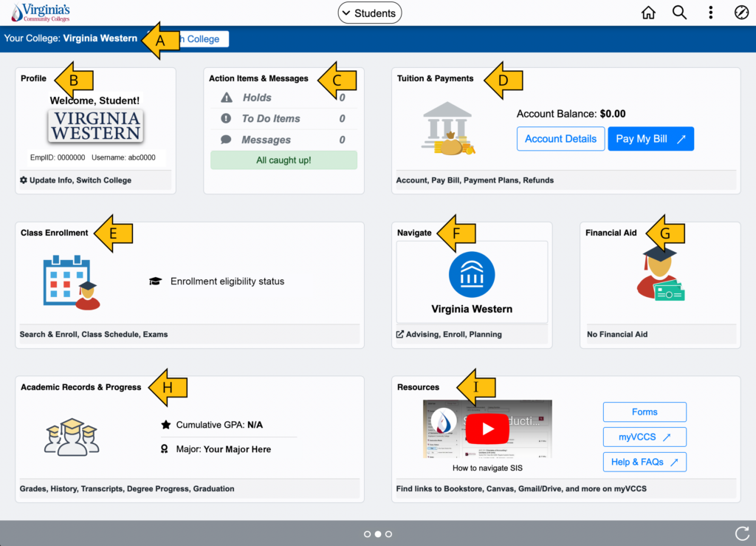This screenshot has height=546, width=756.
Task: Click the graduation cap eligibility icon
Action: click(155, 281)
